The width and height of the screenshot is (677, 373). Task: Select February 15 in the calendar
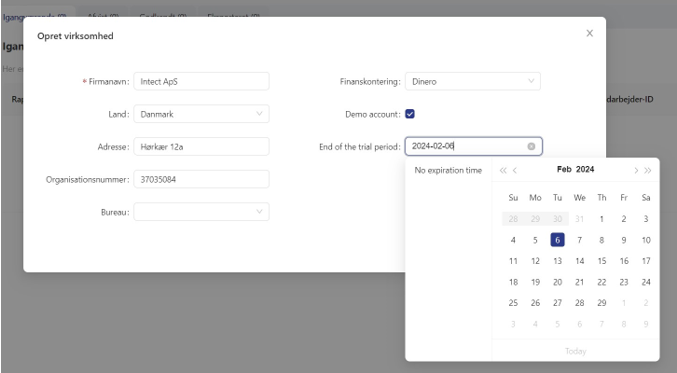pyautogui.click(x=601, y=261)
